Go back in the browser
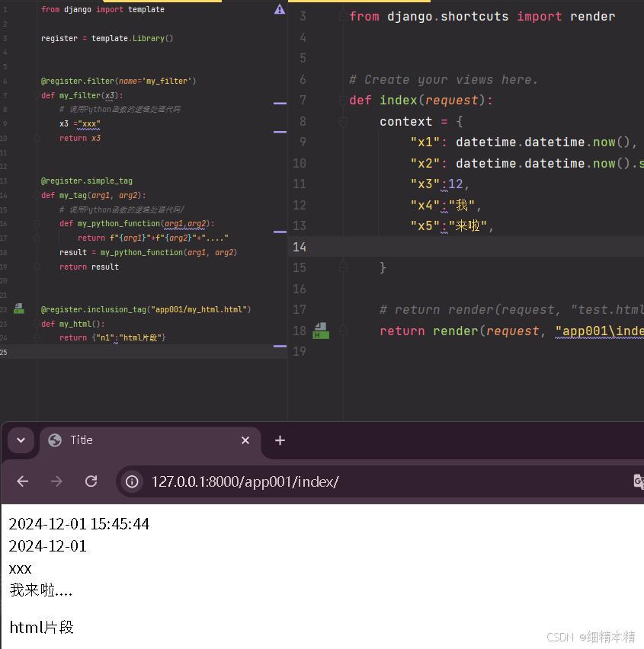The width and height of the screenshot is (644, 649). [22, 481]
